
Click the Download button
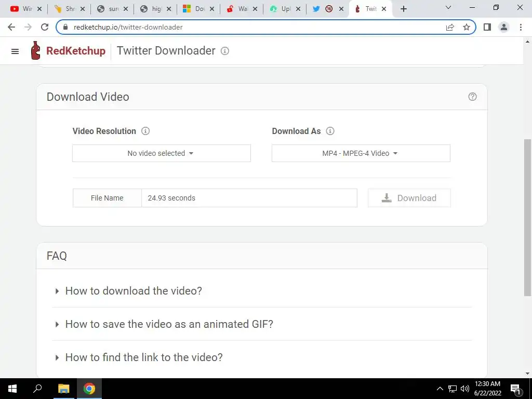409,198
